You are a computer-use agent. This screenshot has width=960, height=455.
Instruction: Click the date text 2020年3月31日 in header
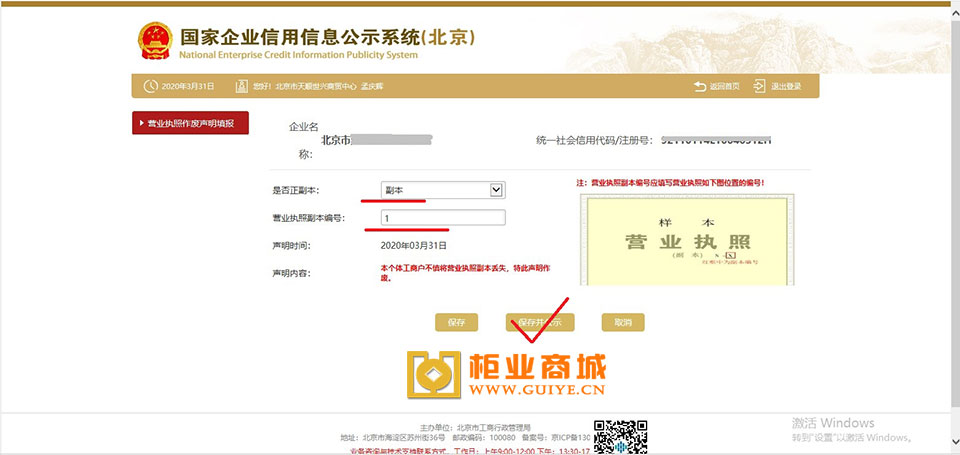(x=188, y=86)
